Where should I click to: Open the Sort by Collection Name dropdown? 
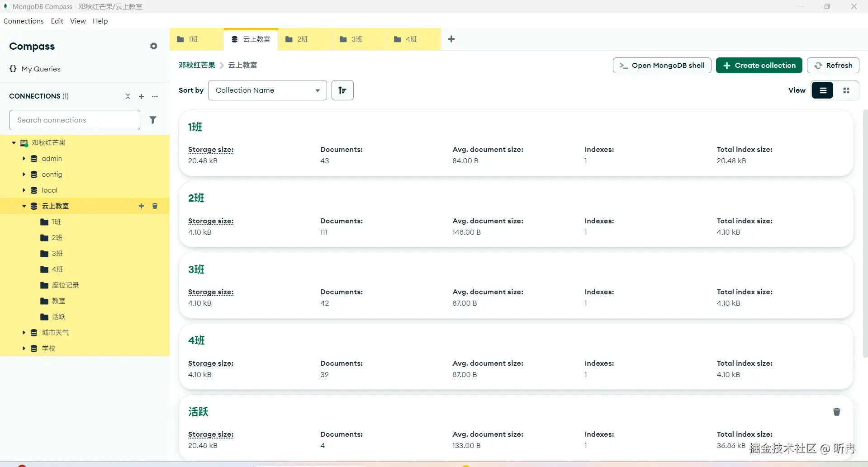pos(267,90)
